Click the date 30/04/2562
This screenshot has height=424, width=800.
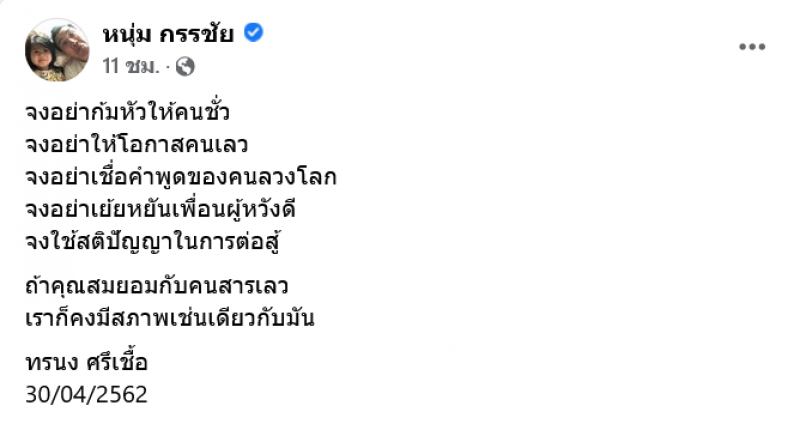[86, 394]
